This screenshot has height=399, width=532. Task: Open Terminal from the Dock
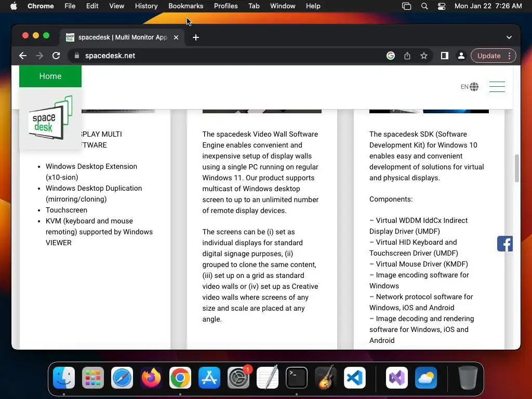297,378
